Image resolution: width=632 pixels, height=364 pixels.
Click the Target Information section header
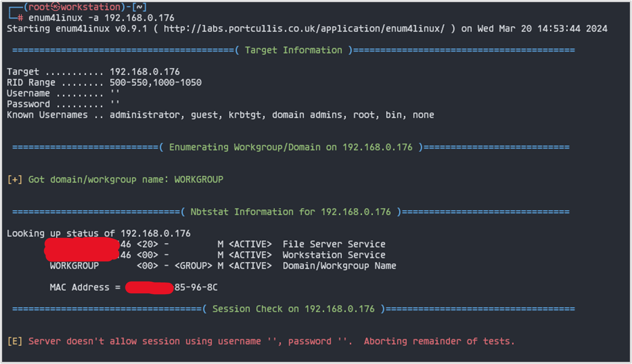click(293, 50)
